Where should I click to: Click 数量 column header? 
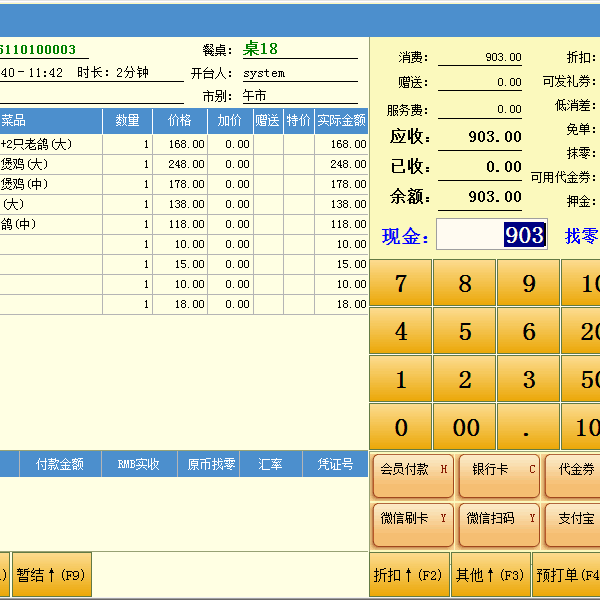click(x=127, y=121)
